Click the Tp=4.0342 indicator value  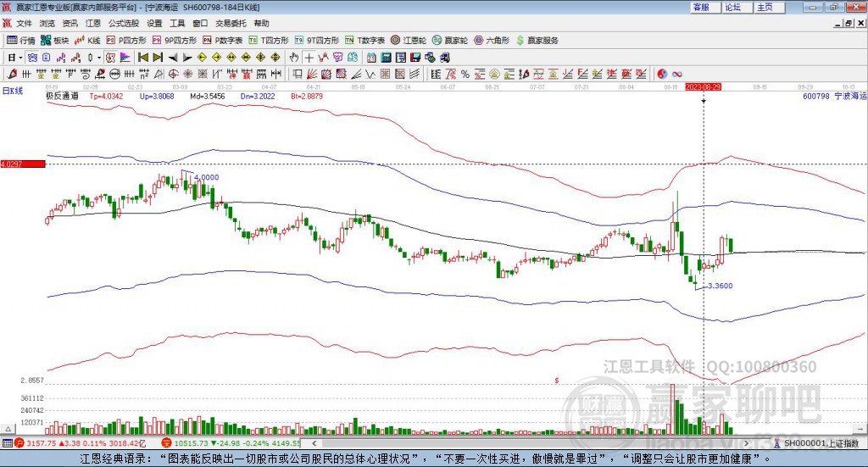106,96
